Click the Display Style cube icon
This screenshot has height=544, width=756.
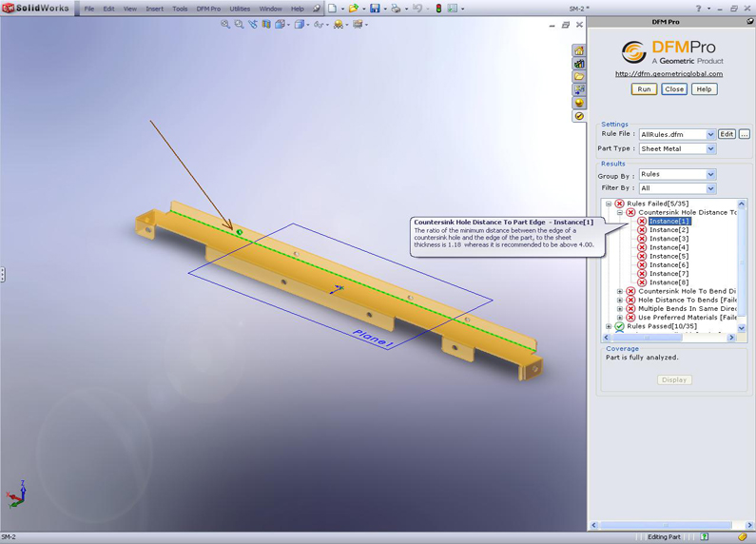tap(300, 24)
